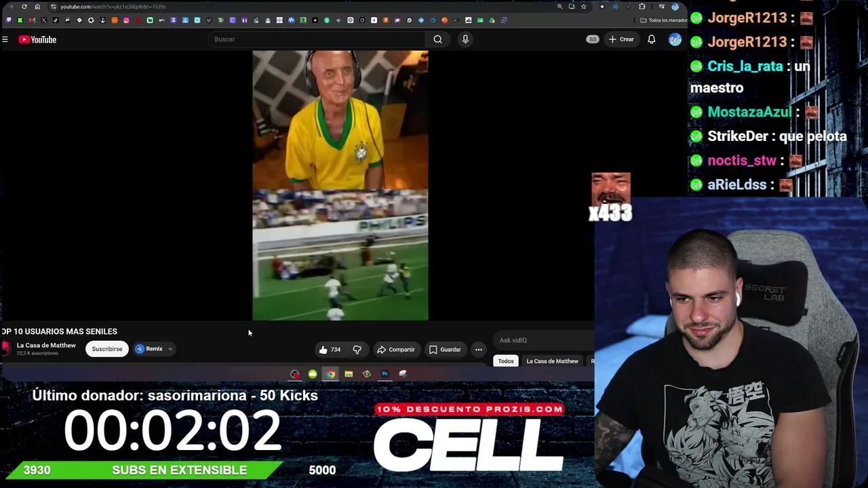The width and height of the screenshot is (868, 488).
Task: Click the StrikeDer chat message
Action: click(x=768, y=136)
